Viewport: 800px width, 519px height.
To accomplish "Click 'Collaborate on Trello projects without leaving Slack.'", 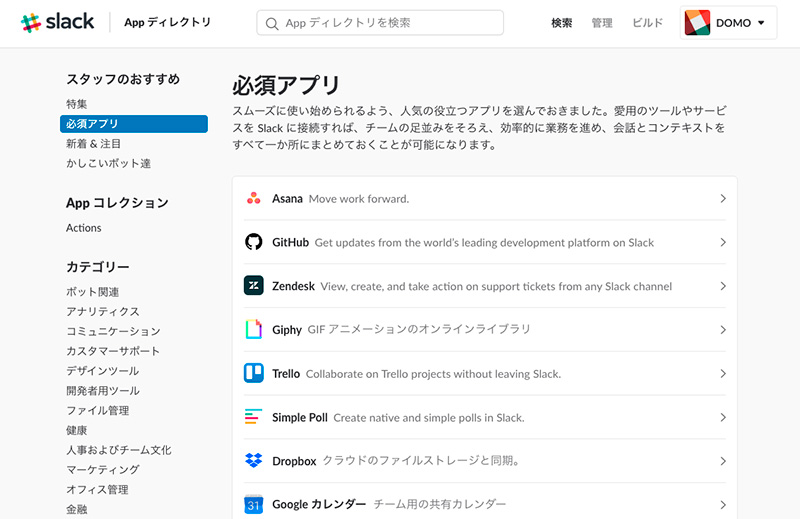I will [x=433, y=374].
